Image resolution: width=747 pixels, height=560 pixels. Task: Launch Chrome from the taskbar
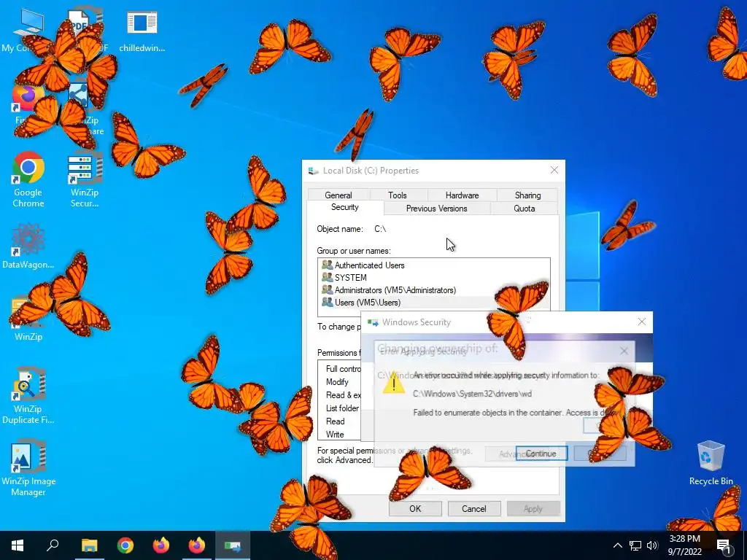(x=125, y=545)
